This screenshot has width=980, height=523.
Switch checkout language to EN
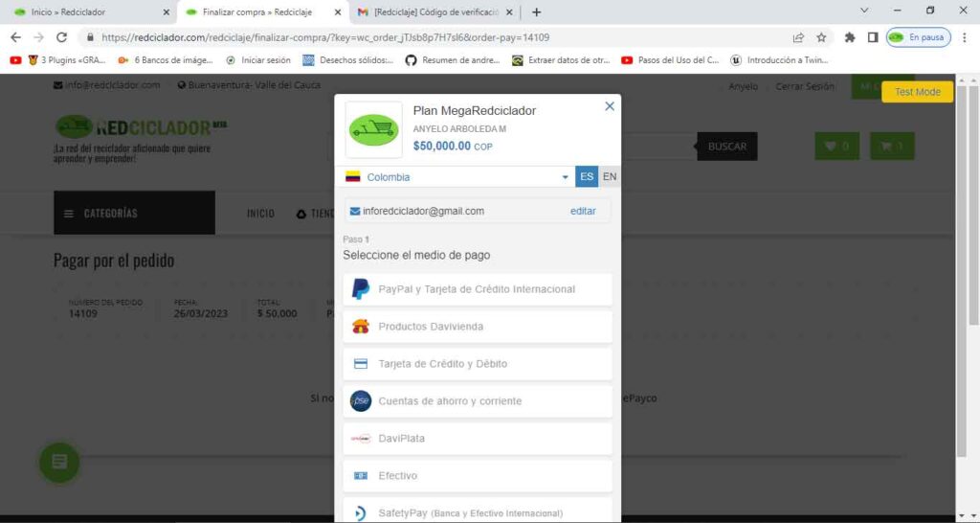point(610,177)
